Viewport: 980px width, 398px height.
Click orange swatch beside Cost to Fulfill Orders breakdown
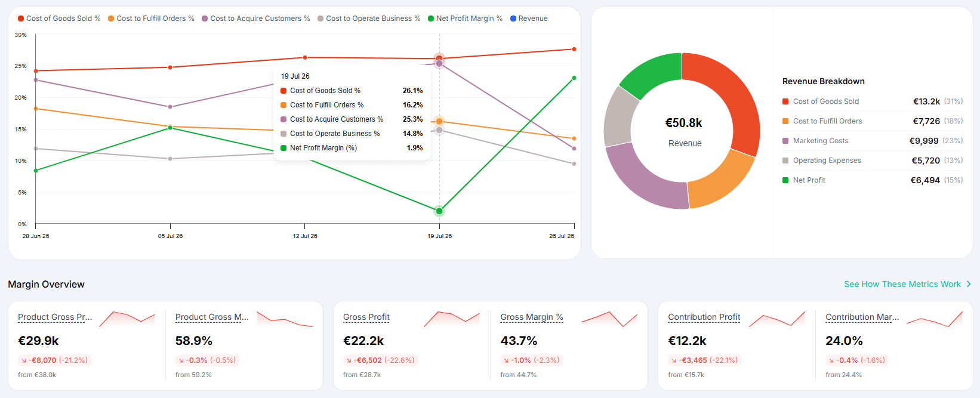click(785, 121)
